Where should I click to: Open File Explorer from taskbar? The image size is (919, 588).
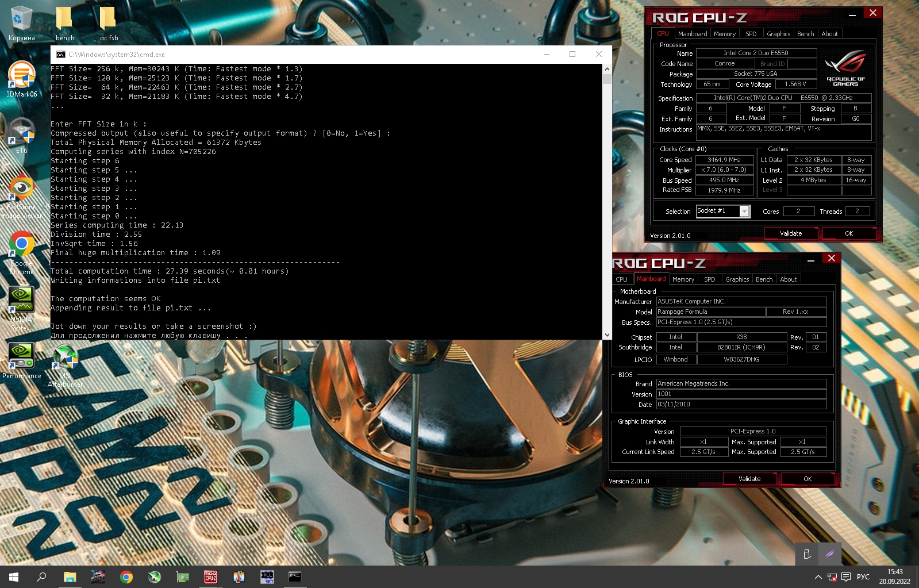pyautogui.click(x=70, y=577)
